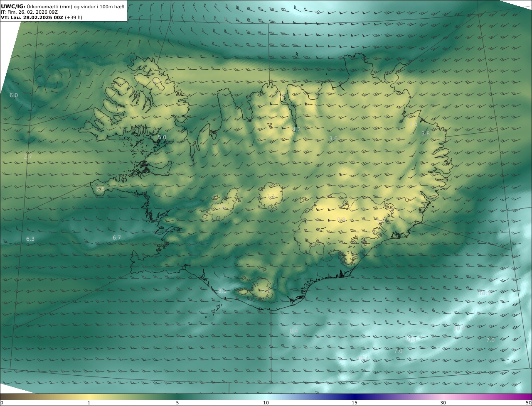Click the pale pink colorbar segment above 30
Image resolution: width=532 pixels, height=406 pixels.
443,396
